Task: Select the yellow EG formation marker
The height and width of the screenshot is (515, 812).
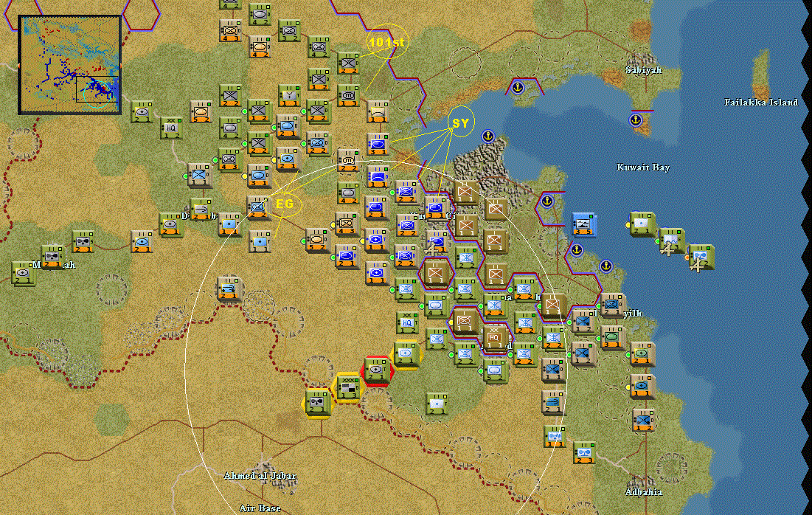Action: coord(285,204)
